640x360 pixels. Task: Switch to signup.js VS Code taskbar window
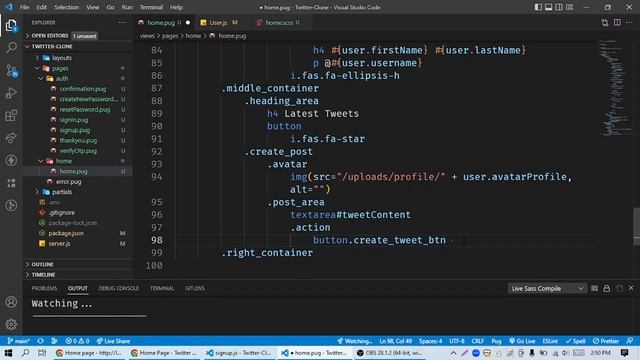240,353
